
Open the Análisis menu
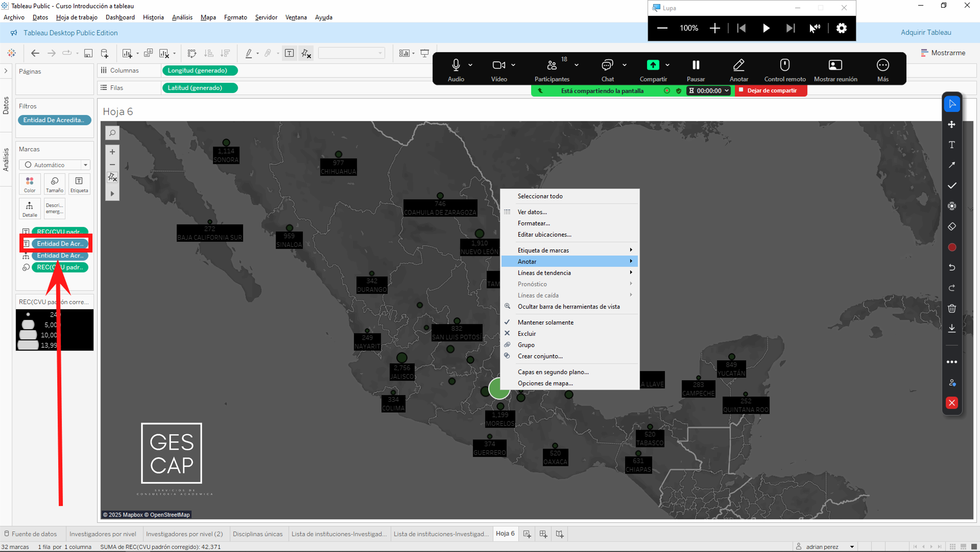coord(182,17)
